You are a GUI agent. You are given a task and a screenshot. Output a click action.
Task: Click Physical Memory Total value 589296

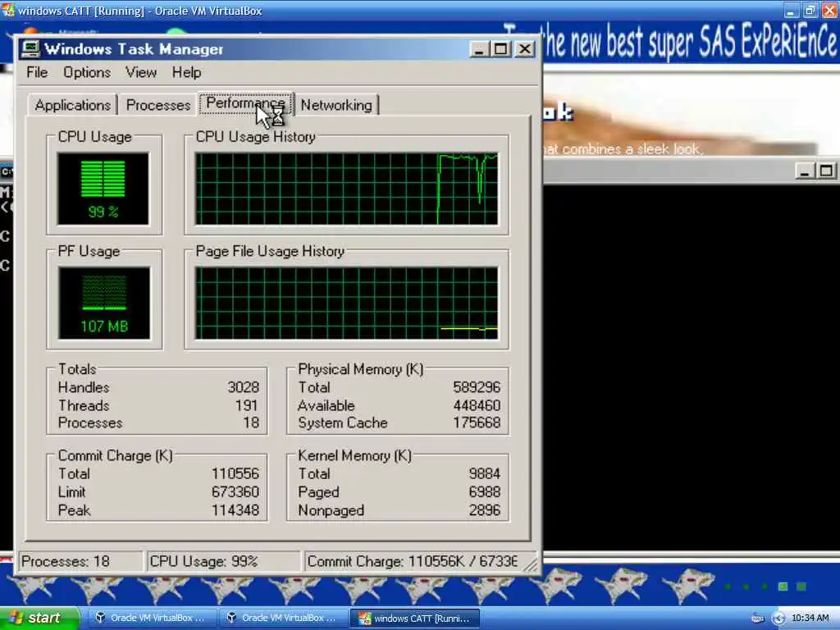[x=477, y=387]
